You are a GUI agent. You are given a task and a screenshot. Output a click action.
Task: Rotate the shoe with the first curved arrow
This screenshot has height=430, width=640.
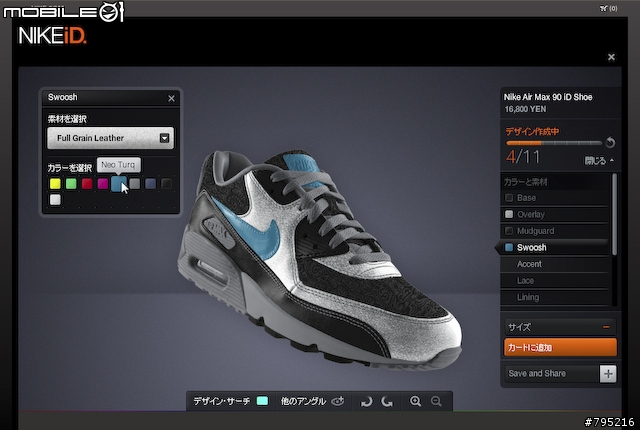click(367, 401)
